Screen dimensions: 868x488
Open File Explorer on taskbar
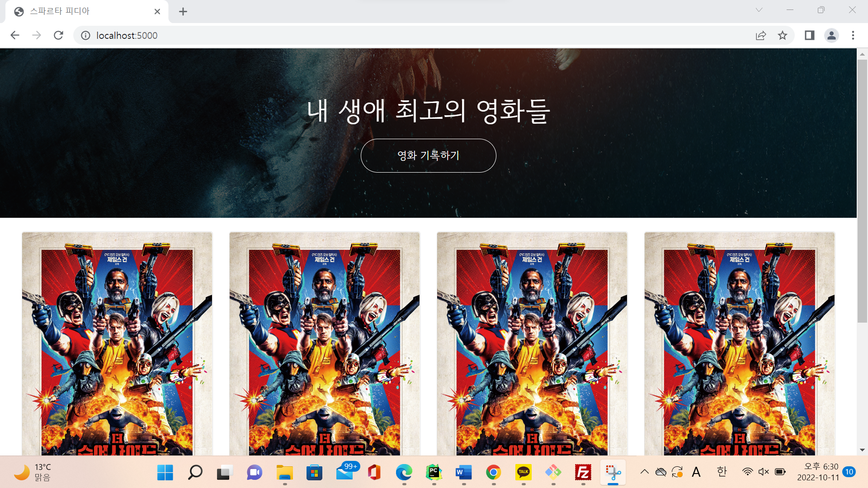(x=284, y=473)
